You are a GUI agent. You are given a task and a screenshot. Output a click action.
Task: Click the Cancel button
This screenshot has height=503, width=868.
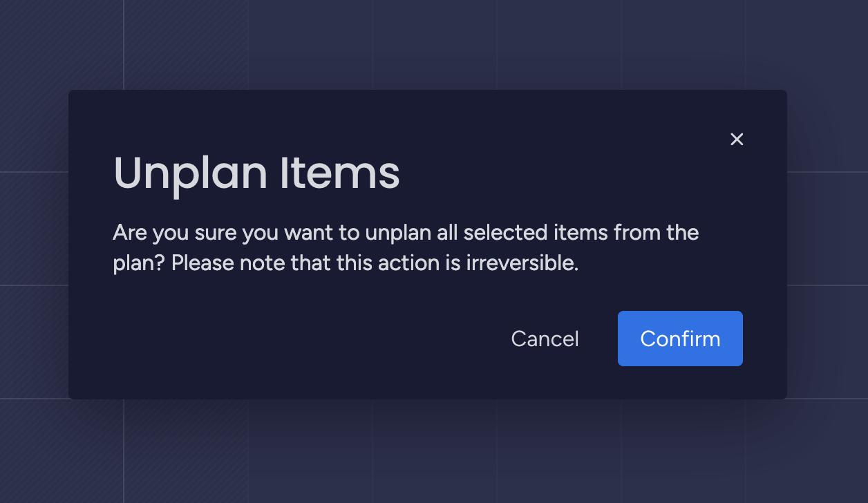coord(545,339)
